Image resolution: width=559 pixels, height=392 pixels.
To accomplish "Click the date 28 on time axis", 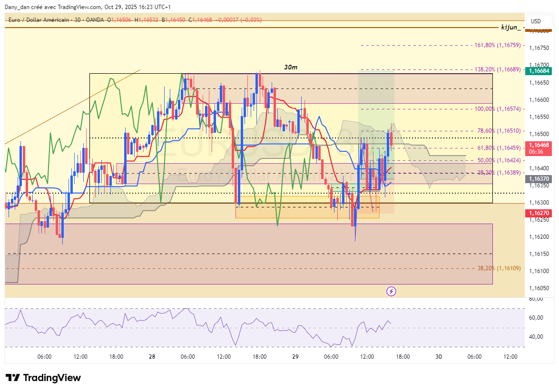I will pos(152,357).
